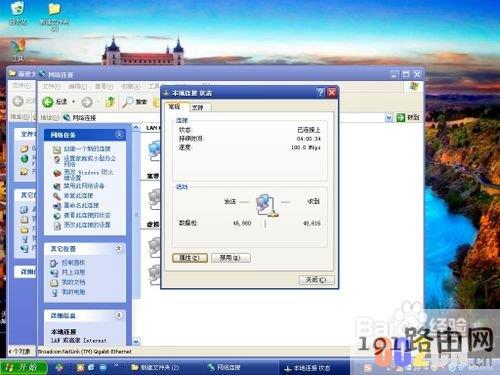Click the Forward arrow toolbar icon
Viewport: 500px width, 375px height.
(x=87, y=102)
